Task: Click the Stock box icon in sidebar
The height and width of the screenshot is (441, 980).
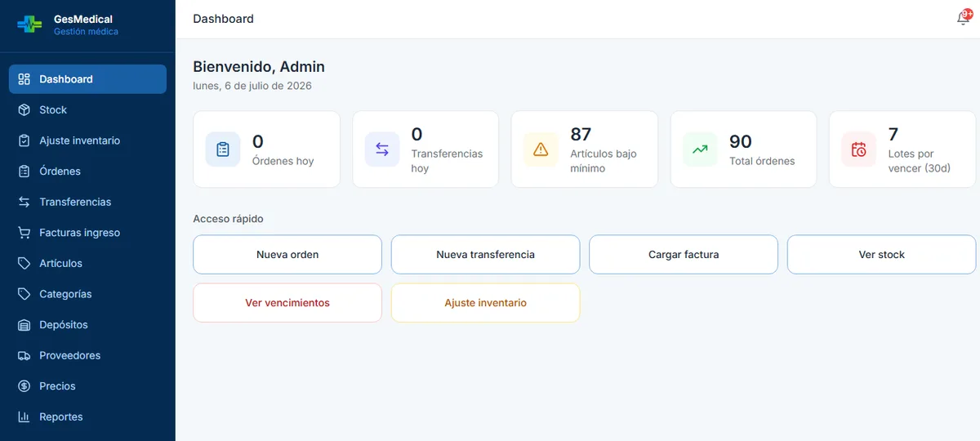Action: [24, 109]
